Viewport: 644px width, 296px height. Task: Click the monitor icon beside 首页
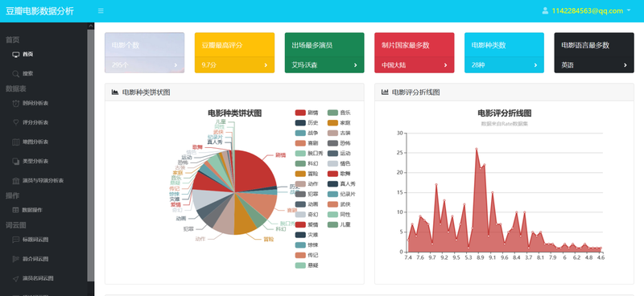coord(16,54)
